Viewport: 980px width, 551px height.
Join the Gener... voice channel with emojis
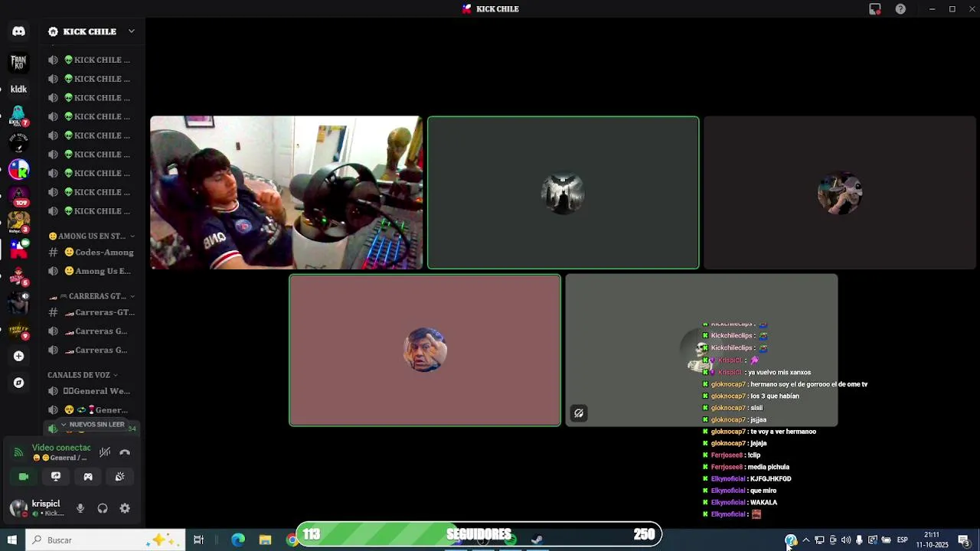pos(92,410)
